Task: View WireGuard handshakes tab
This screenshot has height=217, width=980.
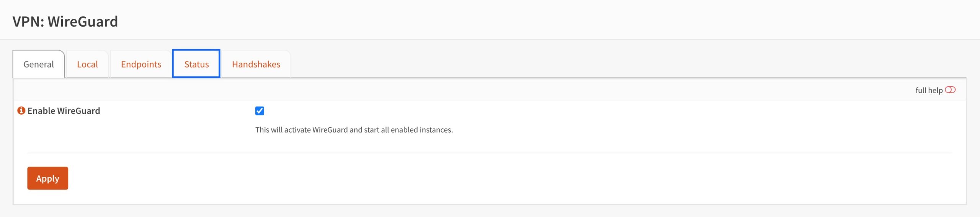Action: [x=256, y=64]
